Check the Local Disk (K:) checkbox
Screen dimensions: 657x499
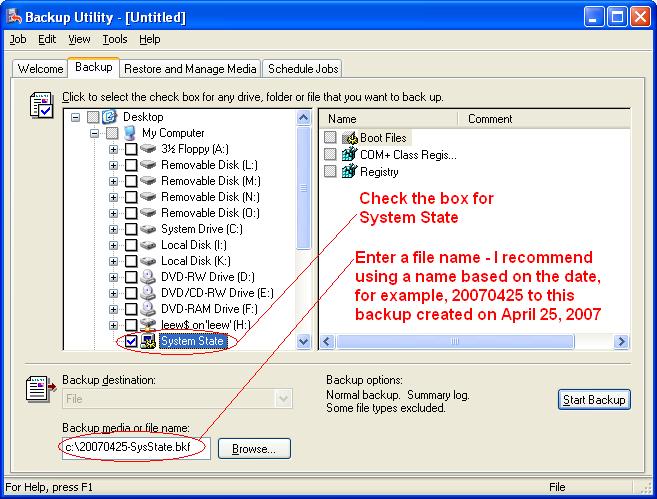pyautogui.click(x=131, y=261)
